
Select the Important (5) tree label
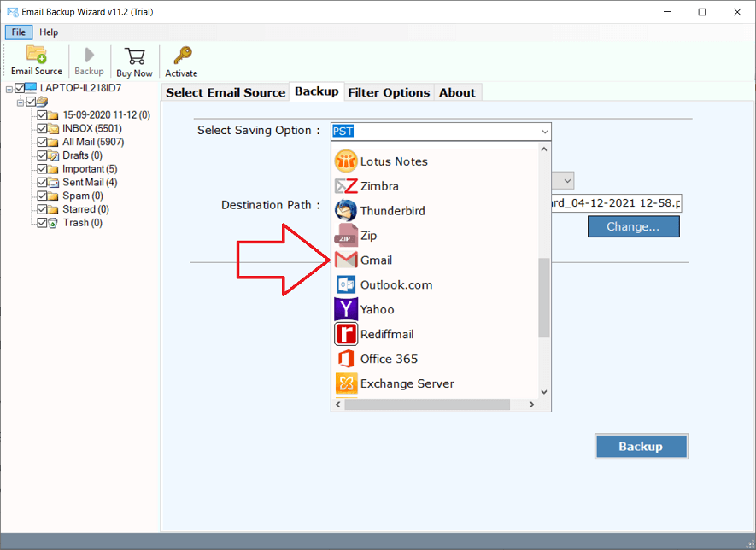click(x=90, y=169)
